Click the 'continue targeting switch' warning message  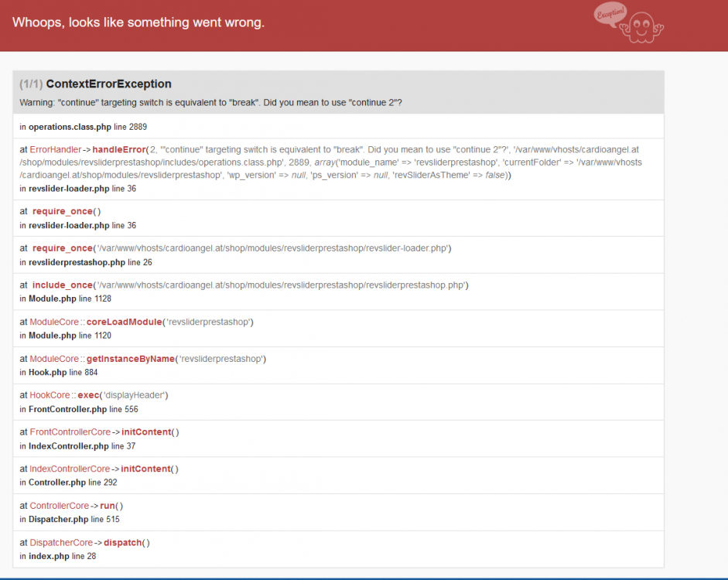(x=210, y=103)
